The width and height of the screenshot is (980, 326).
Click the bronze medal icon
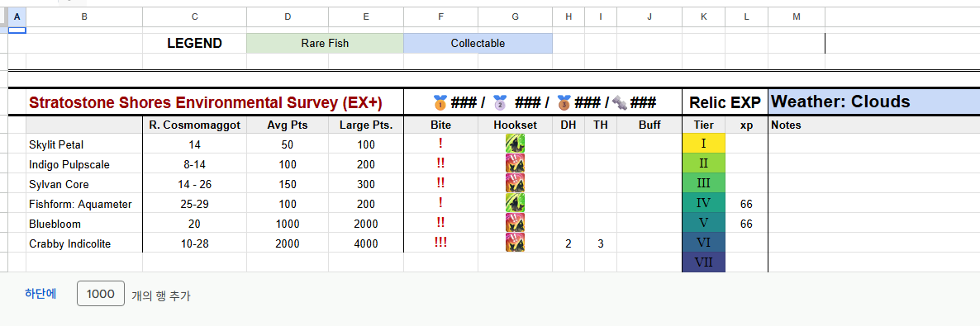coord(564,102)
